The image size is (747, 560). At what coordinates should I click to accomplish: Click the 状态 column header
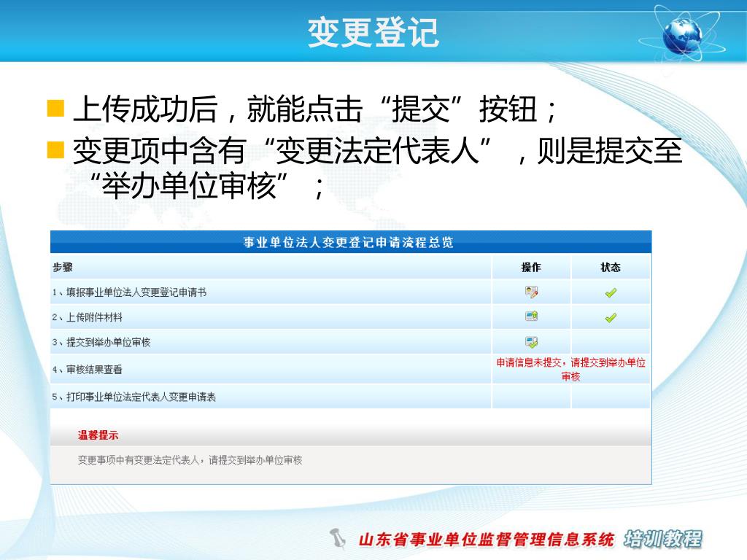click(611, 267)
